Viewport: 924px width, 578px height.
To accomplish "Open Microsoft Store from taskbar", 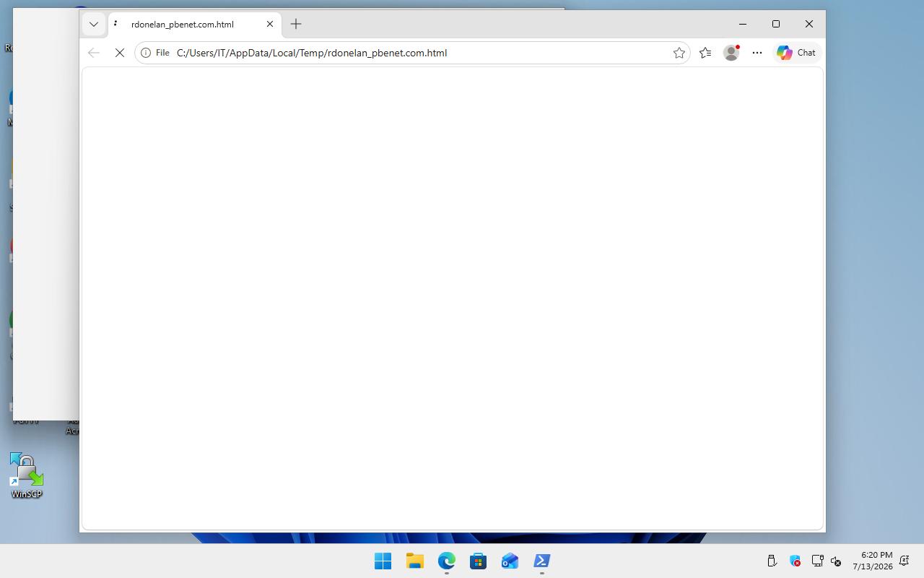I will 478,561.
